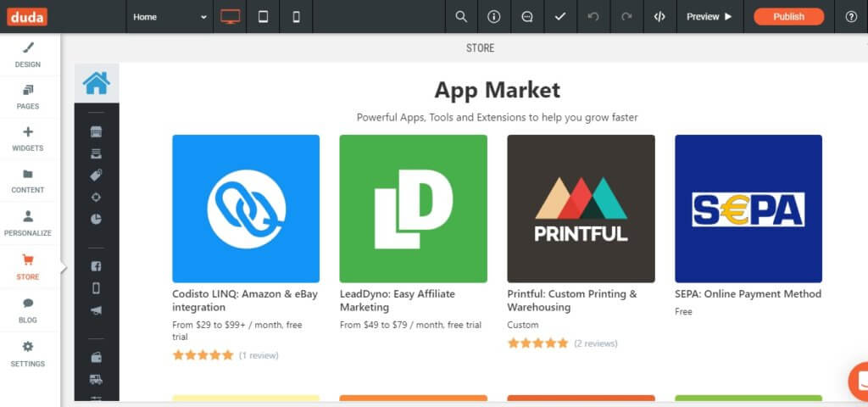Viewport: 868px width, 407px height.
Task: Click the help question mark icon
Action: [x=851, y=16]
